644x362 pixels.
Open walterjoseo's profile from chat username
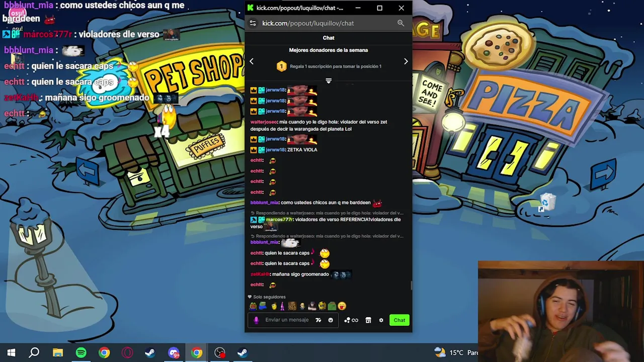click(x=264, y=122)
